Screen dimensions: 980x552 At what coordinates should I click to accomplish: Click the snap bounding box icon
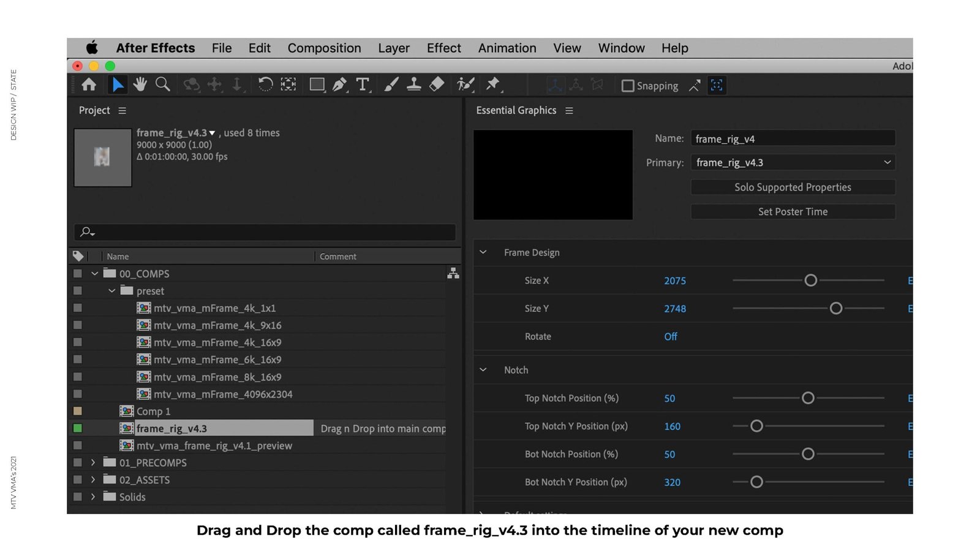tap(717, 86)
